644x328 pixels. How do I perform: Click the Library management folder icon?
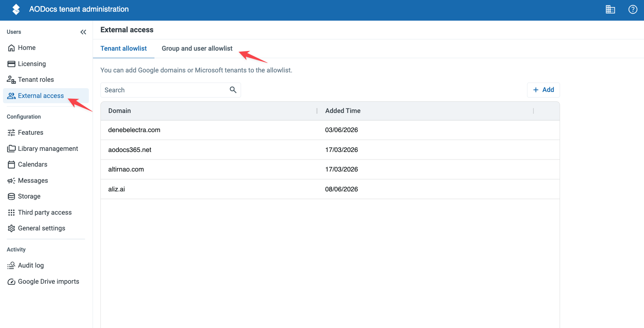click(12, 149)
